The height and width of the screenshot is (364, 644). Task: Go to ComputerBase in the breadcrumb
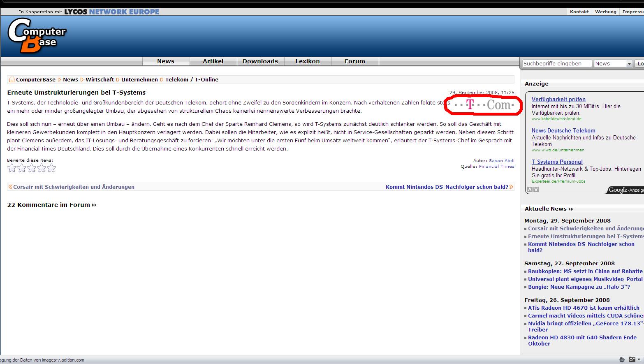[36, 80]
